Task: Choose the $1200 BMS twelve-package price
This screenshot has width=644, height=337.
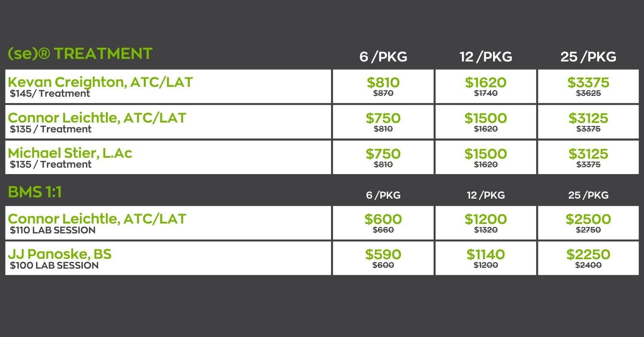Action: [x=486, y=219]
